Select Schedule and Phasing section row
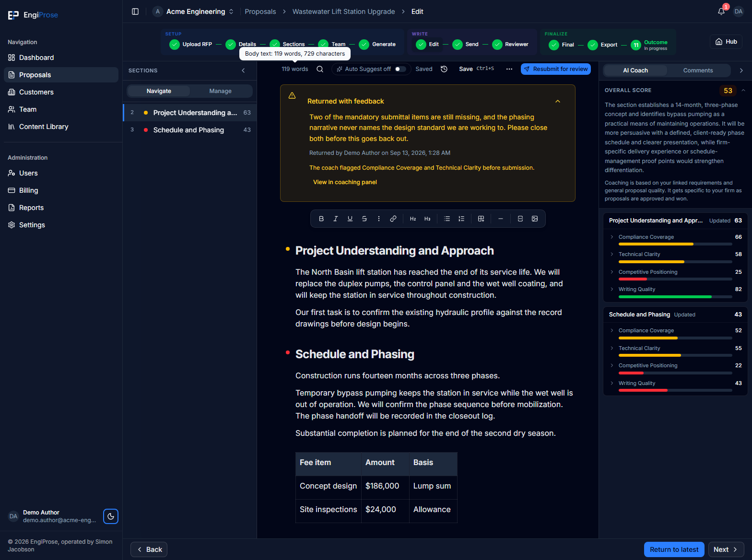This screenshot has height=560, width=752. (190, 130)
